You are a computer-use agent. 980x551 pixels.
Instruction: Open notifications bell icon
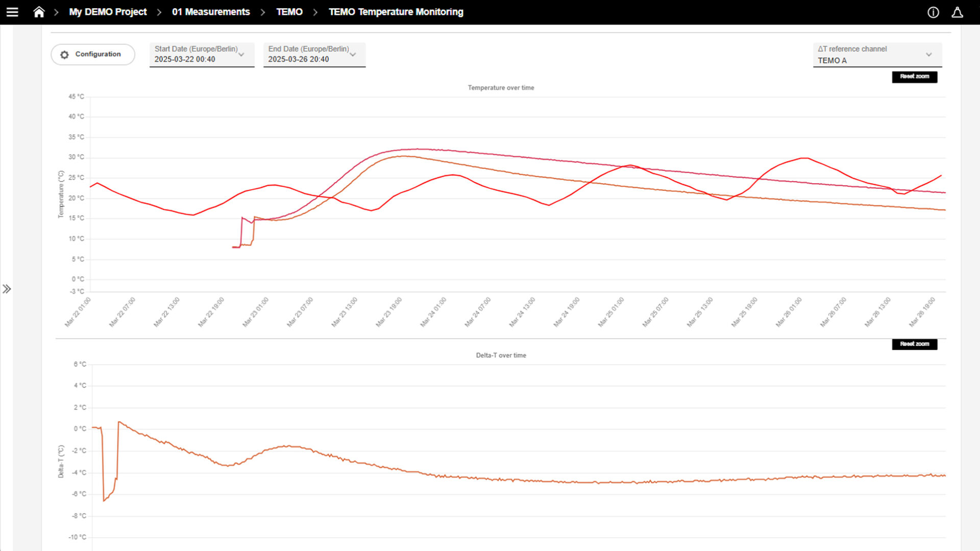click(957, 12)
